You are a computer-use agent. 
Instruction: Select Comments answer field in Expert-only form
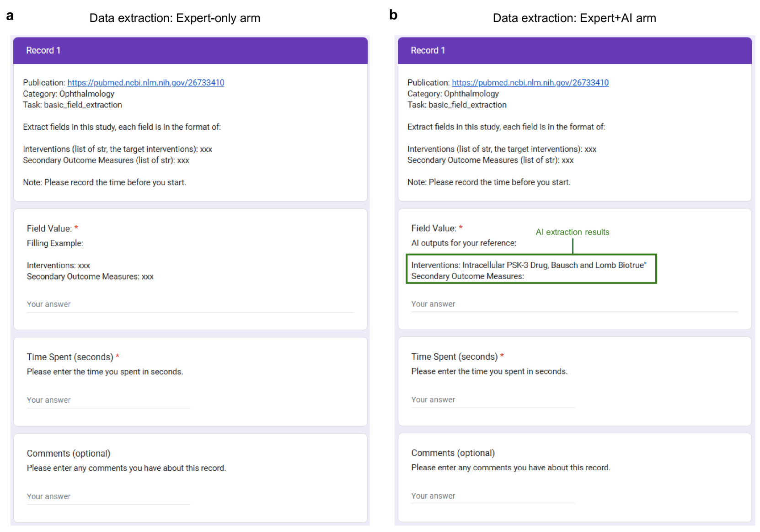[x=108, y=497]
